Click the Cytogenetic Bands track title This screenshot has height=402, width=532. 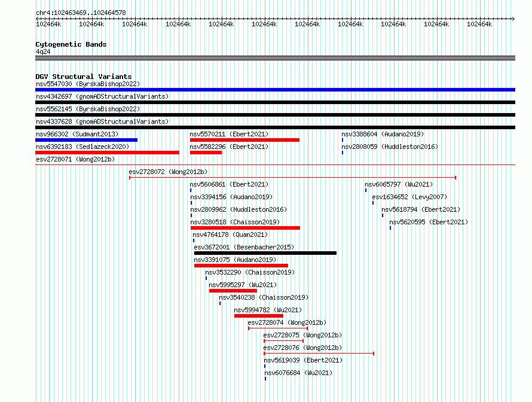[71, 44]
